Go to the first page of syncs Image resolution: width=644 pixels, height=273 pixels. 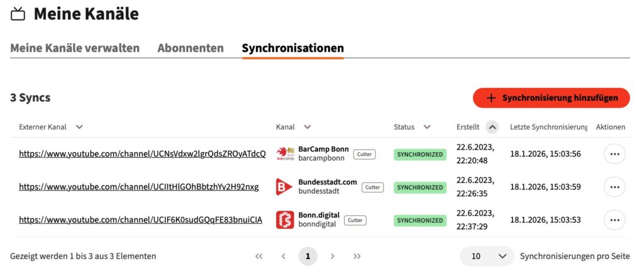[258, 257]
